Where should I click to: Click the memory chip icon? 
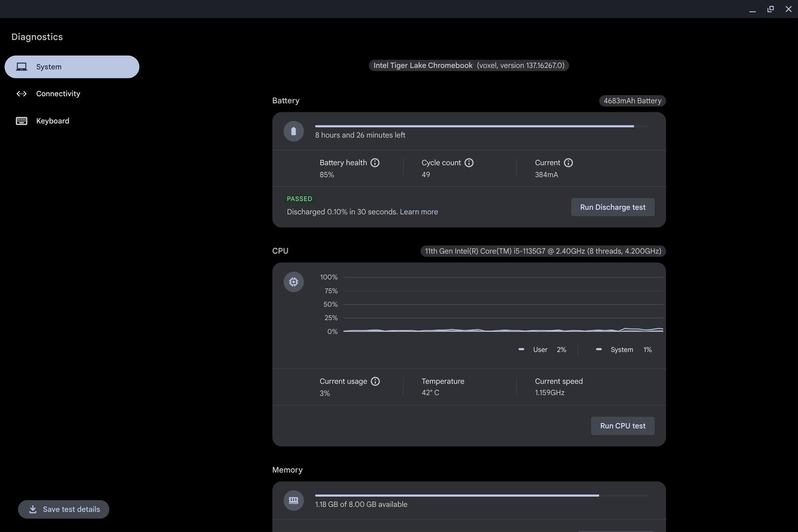(x=294, y=500)
